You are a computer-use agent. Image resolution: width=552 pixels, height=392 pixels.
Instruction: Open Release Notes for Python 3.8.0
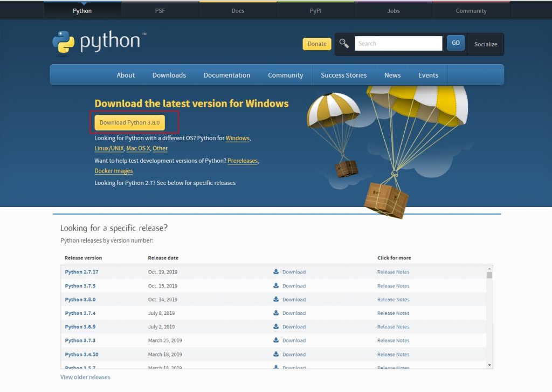click(393, 299)
